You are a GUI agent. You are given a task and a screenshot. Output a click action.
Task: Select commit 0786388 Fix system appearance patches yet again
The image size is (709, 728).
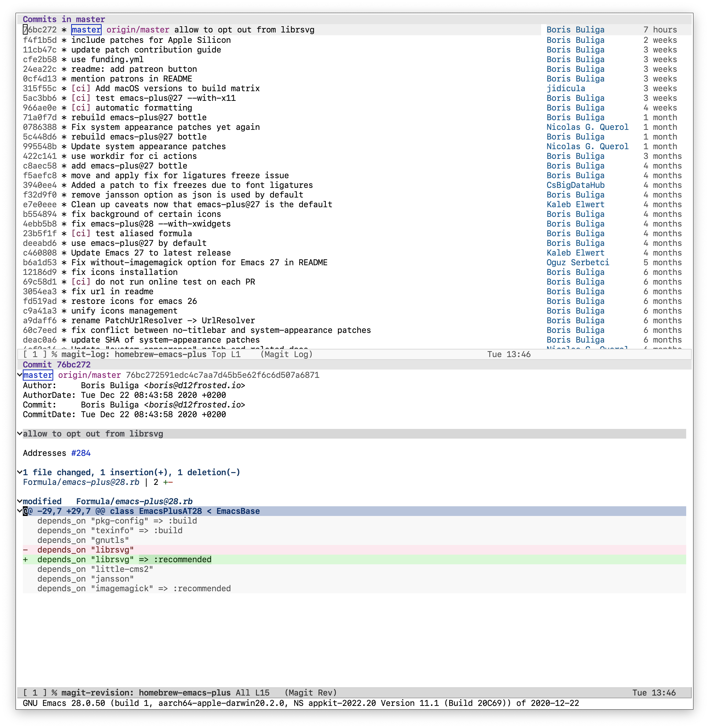point(141,127)
